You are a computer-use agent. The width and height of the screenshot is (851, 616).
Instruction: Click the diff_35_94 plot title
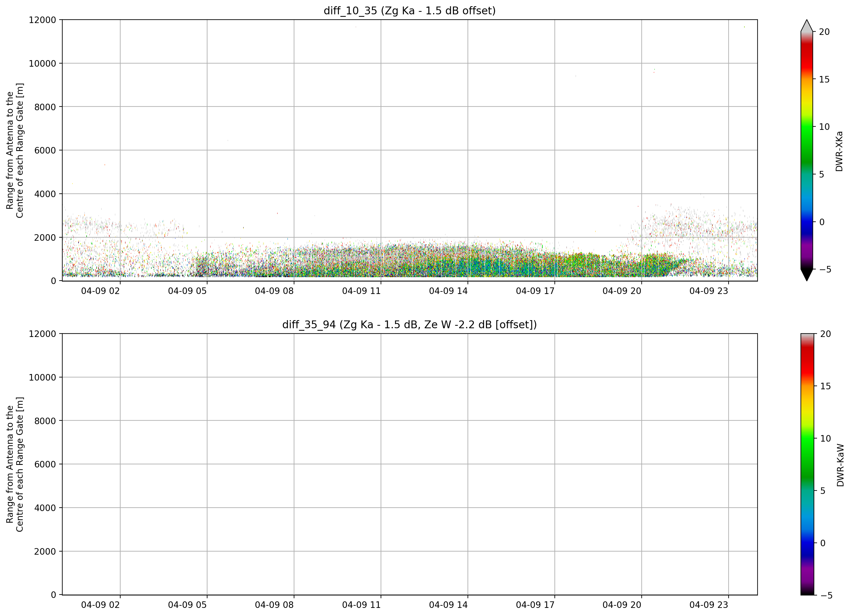tap(409, 324)
